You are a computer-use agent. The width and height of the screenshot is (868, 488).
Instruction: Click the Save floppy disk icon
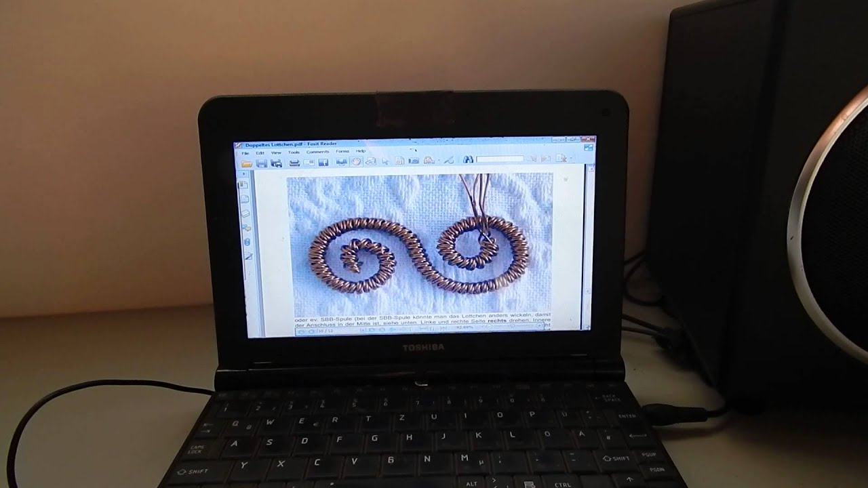click(261, 163)
